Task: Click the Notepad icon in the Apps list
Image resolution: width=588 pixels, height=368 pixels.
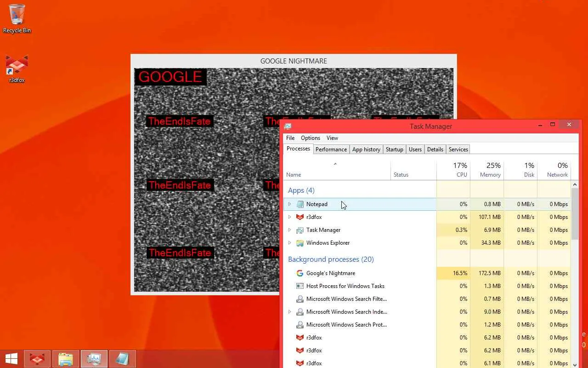Action: [x=300, y=204]
